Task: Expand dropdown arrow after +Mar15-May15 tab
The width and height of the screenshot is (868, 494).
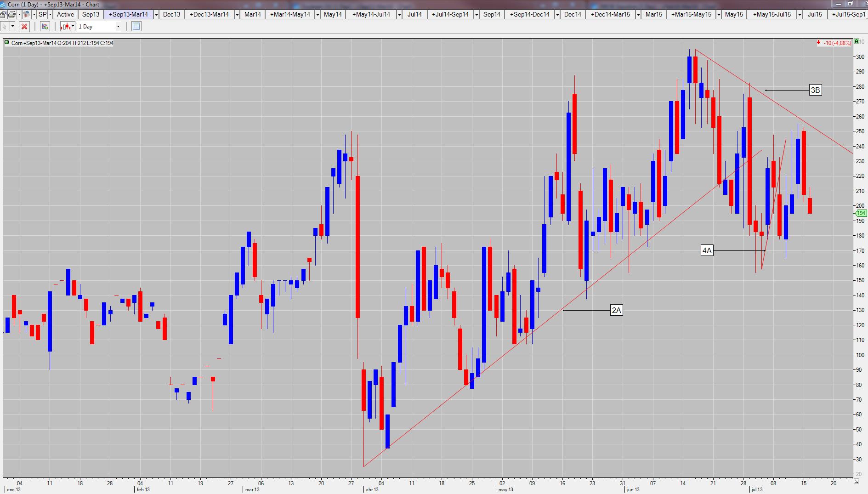Action: pos(719,14)
